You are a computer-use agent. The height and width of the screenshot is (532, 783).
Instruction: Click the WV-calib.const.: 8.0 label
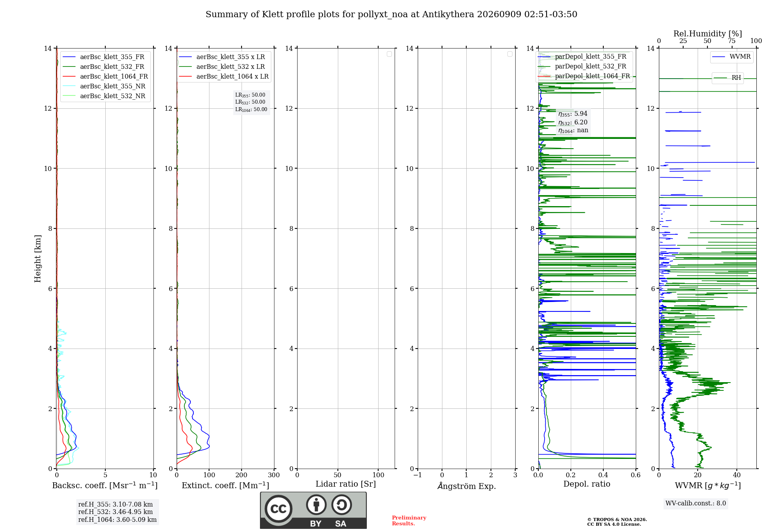[x=696, y=503]
